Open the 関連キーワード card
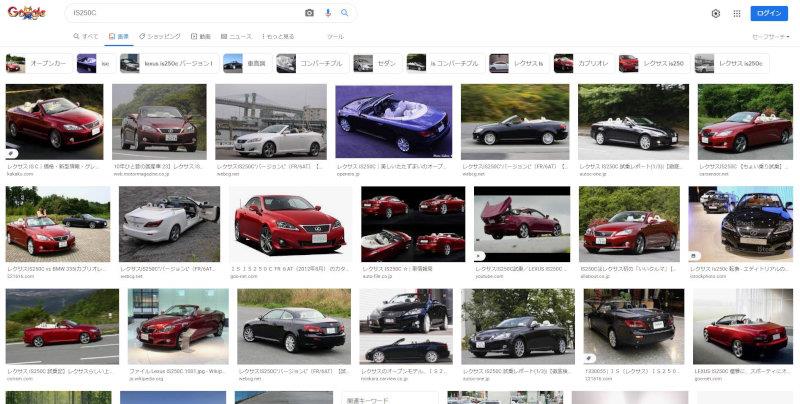 390,398
